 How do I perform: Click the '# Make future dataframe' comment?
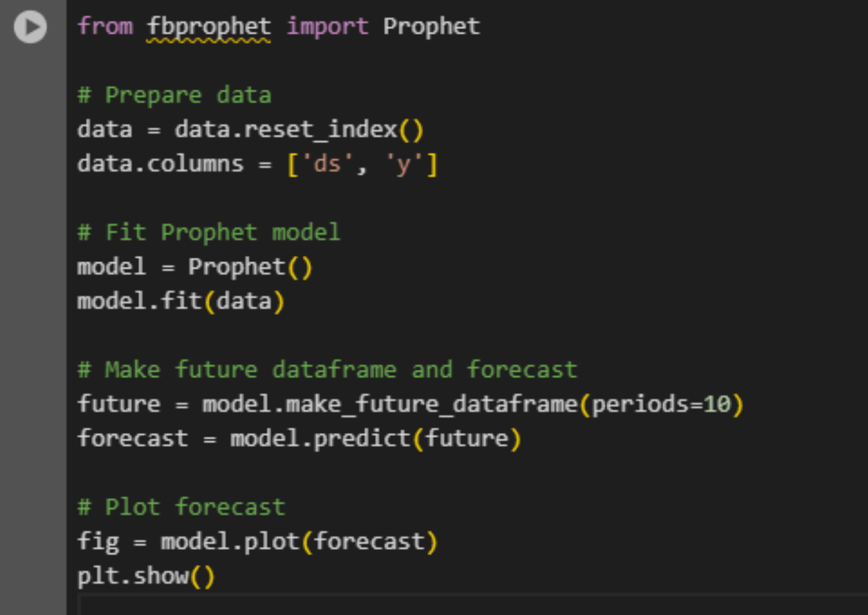click(327, 370)
